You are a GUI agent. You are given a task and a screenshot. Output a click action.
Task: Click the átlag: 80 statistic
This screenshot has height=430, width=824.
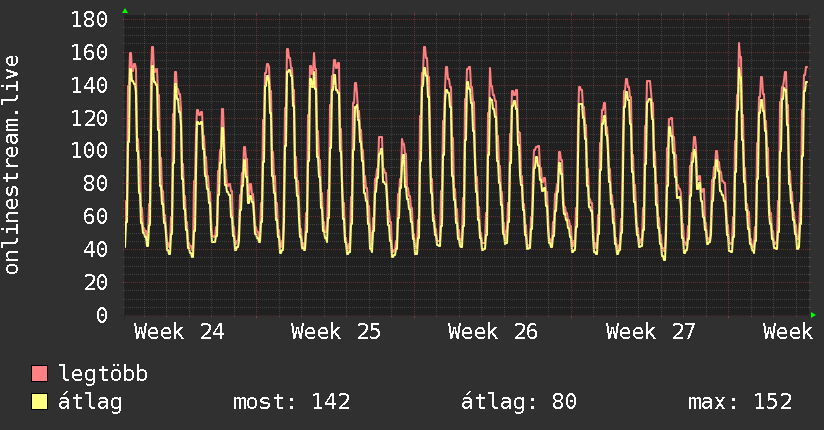[519, 402]
